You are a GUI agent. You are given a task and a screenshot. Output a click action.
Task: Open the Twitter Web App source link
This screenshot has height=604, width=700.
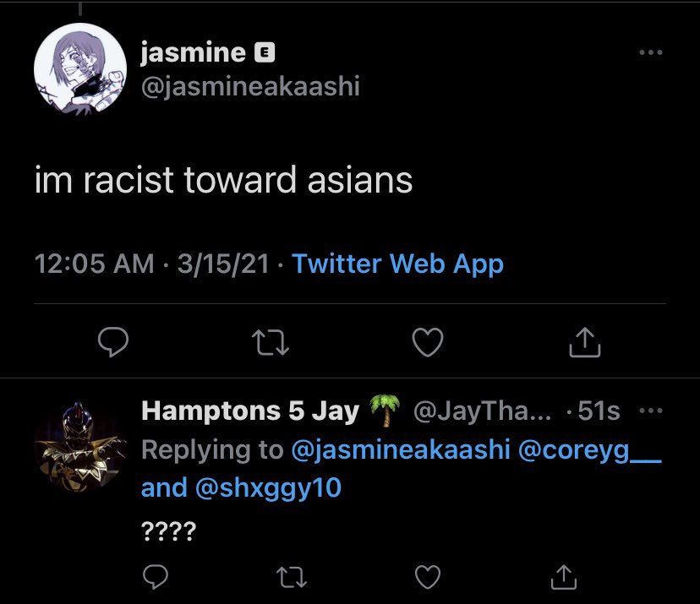[398, 264]
